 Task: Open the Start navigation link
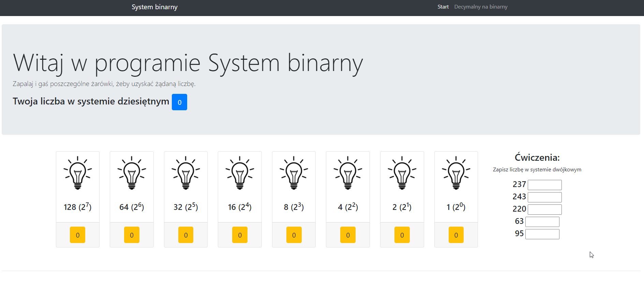click(443, 7)
